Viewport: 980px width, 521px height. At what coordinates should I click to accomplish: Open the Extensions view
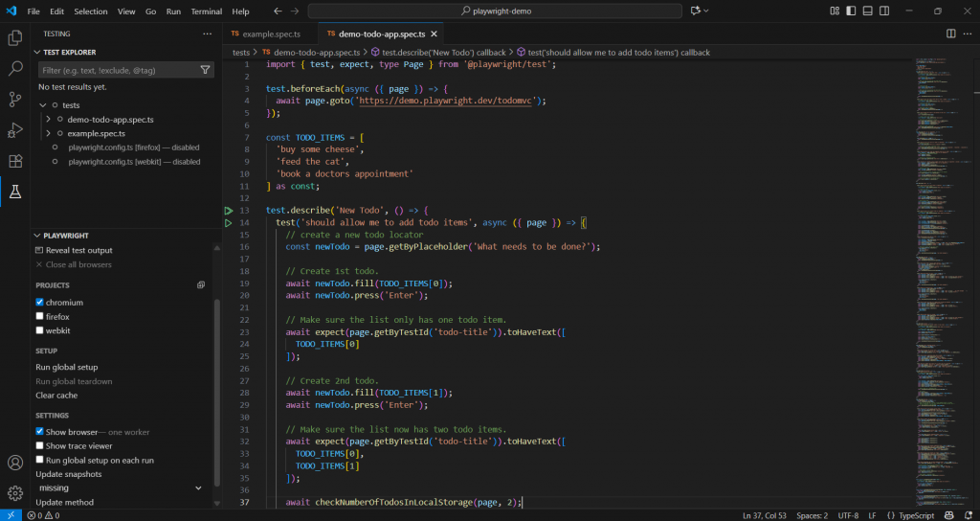tap(15, 161)
